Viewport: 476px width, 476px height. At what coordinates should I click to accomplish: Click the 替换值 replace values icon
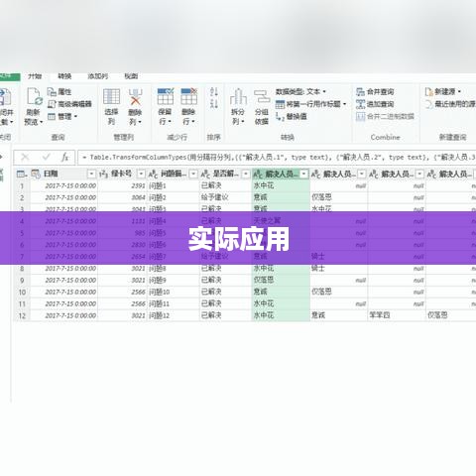point(280,116)
